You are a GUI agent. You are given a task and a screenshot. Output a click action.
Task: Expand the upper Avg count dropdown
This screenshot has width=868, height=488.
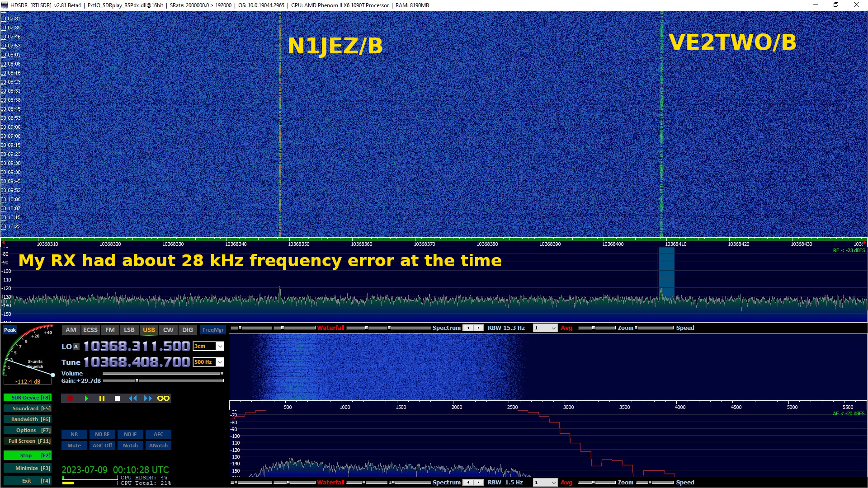pyautogui.click(x=553, y=328)
